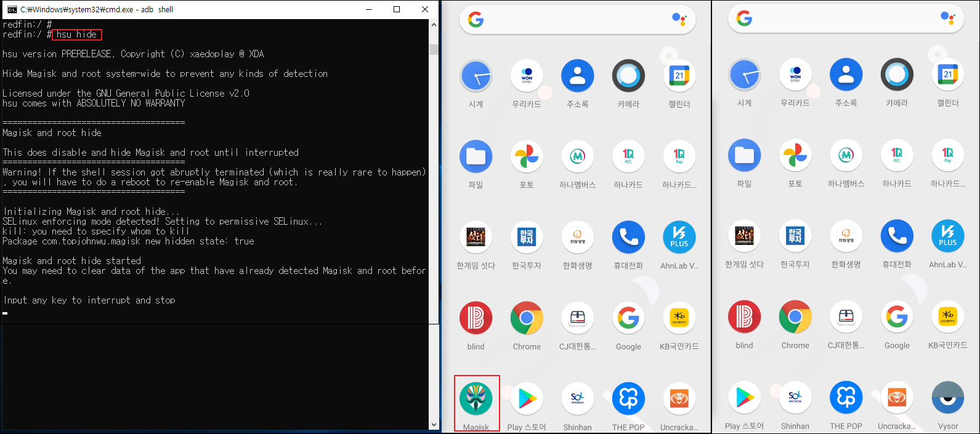The width and height of the screenshot is (980, 434).
Task: Open 한게임 섯다 on the Magisk phone screen
Action: coord(476,237)
